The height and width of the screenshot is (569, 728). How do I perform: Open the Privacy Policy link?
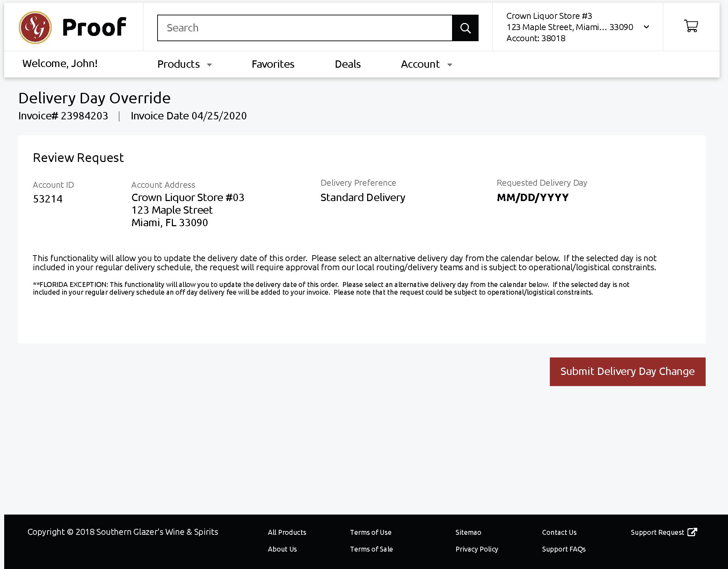pos(476,549)
